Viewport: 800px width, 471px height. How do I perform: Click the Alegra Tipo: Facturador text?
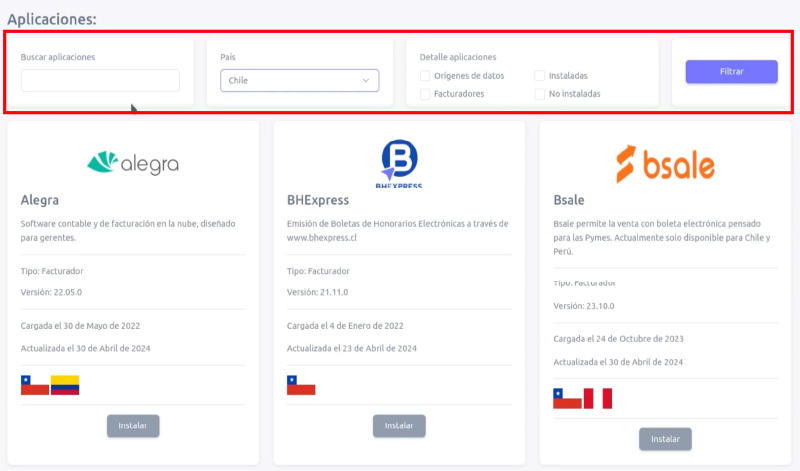tap(52, 271)
